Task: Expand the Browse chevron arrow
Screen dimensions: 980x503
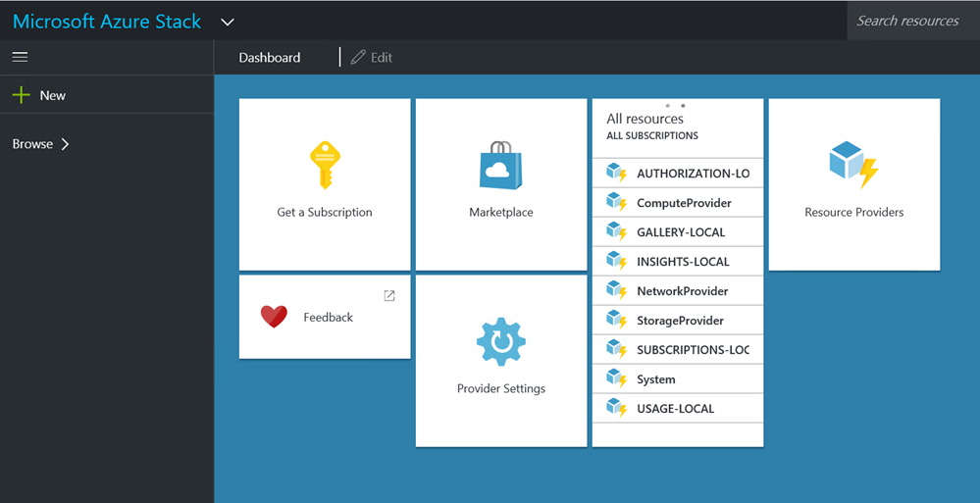Action: pyautogui.click(x=65, y=144)
